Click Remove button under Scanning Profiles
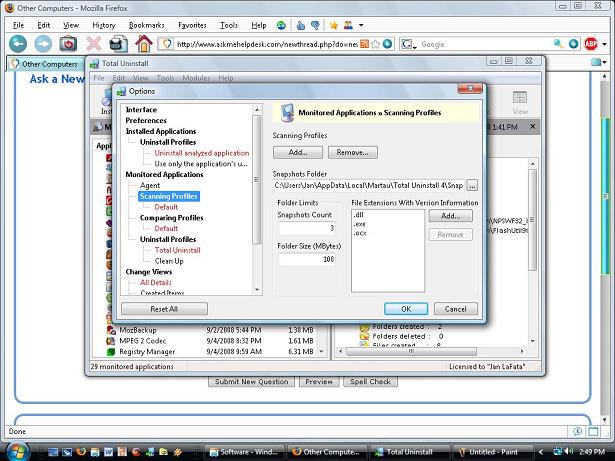The image size is (615, 461). pyautogui.click(x=352, y=152)
